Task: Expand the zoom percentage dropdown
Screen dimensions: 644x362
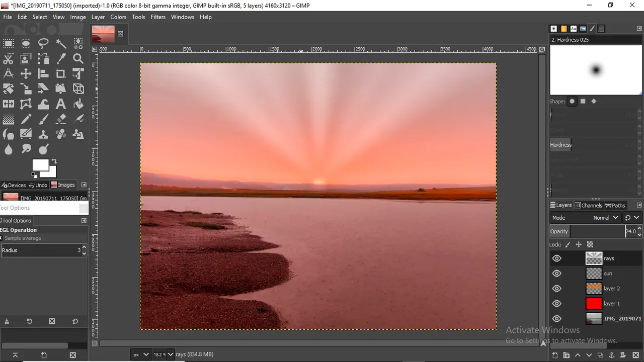Action: click(170, 354)
